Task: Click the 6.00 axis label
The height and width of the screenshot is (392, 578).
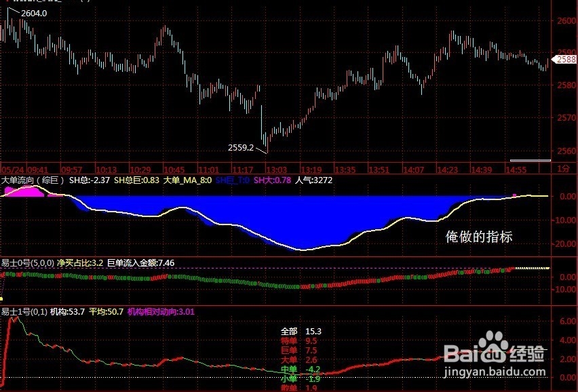Action: tap(568, 321)
